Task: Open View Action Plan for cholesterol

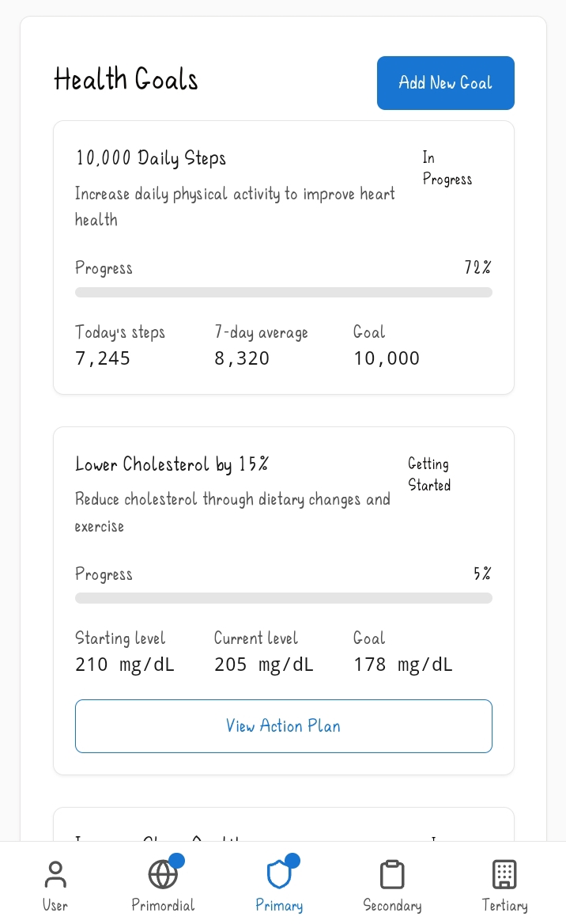Action: 283,726
